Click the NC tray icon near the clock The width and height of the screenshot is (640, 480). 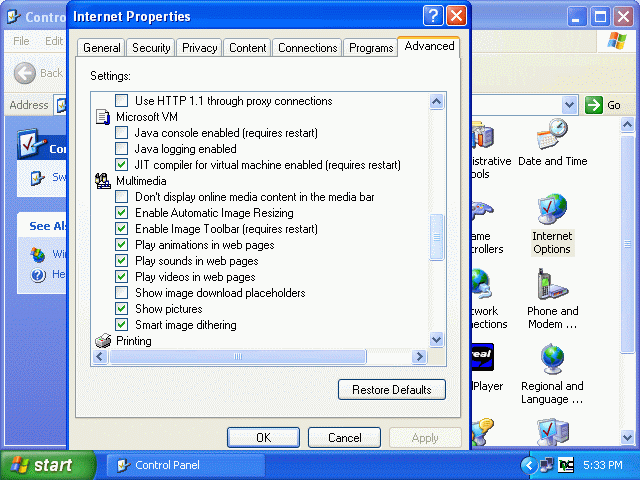566,465
